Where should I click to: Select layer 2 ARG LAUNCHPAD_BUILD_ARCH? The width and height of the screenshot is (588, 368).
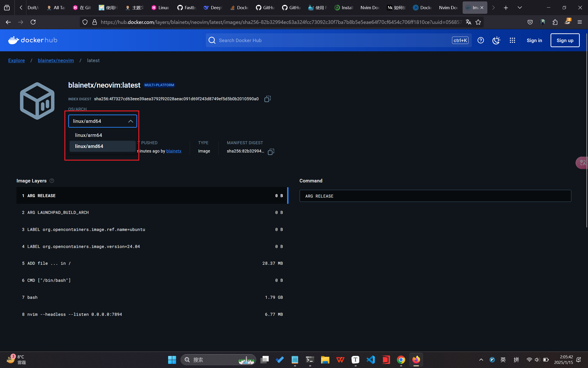[152, 213]
